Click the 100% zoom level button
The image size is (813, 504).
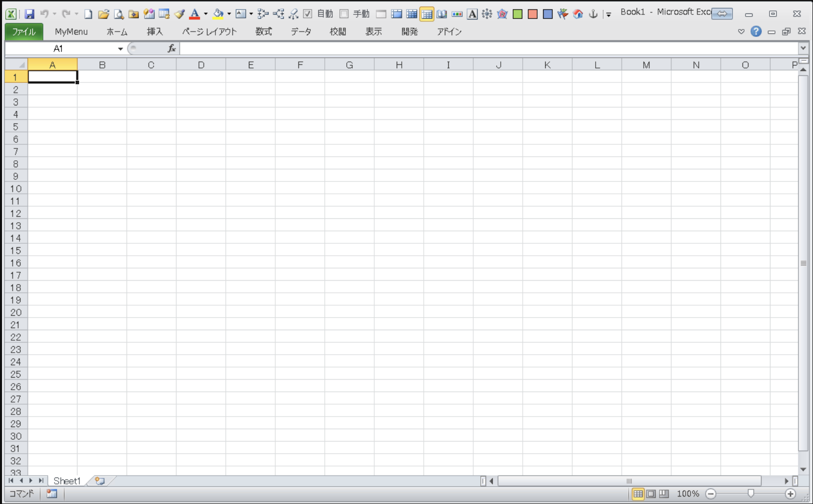point(688,494)
